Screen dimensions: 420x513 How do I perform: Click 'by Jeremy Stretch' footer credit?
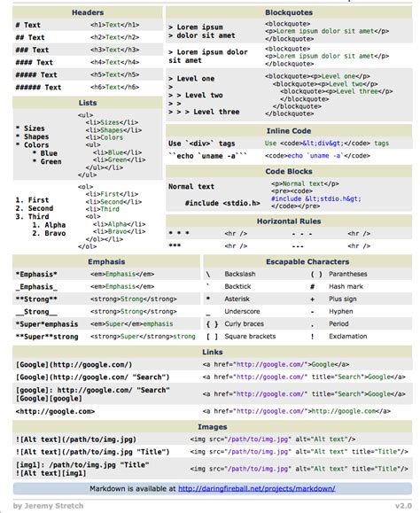pyautogui.click(x=48, y=506)
